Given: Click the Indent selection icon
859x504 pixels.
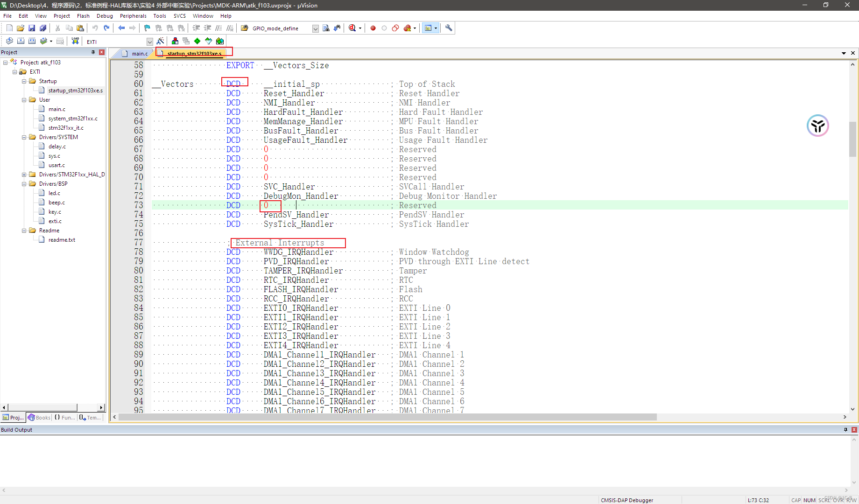Looking at the screenshot, I should (x=197, y=28).
